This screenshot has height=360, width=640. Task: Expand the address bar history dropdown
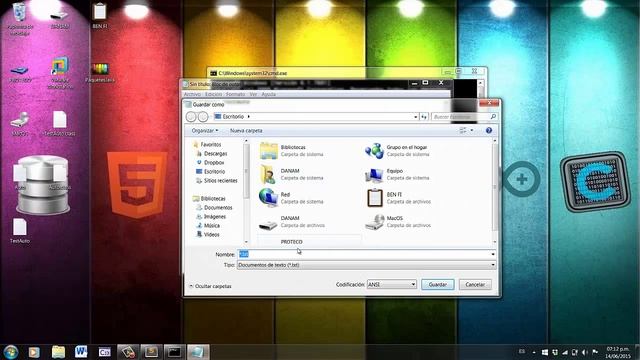(x=416, y=117)
